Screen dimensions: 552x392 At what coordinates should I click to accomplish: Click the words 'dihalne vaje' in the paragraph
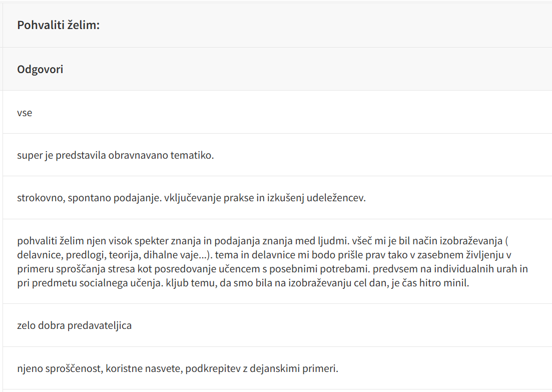click(173, 255)
